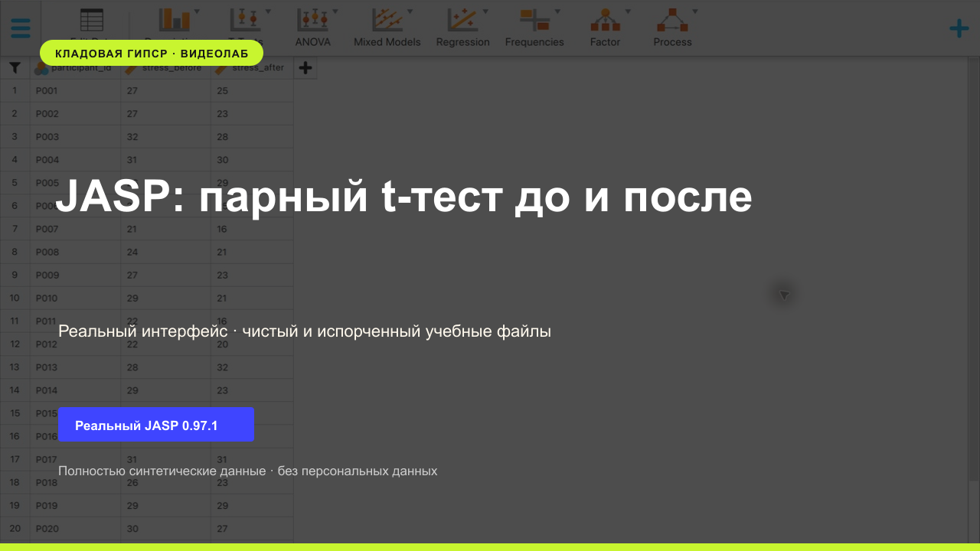Click participant cell P014

tap(75, 390)
